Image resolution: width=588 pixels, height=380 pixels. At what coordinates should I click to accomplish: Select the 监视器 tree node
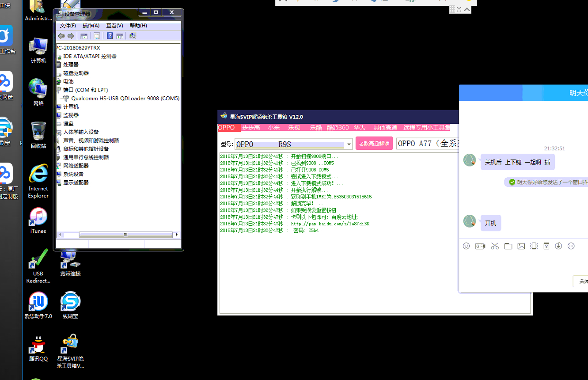[71, 115]
